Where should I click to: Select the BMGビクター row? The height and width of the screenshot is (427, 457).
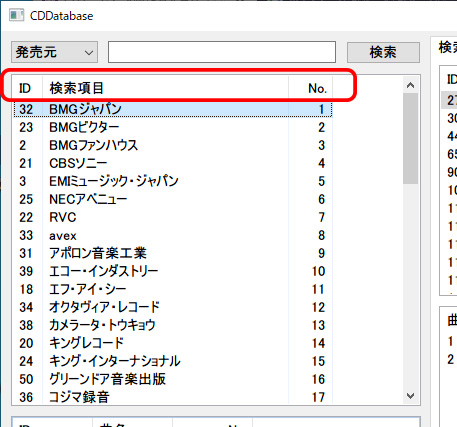point(173,127)
